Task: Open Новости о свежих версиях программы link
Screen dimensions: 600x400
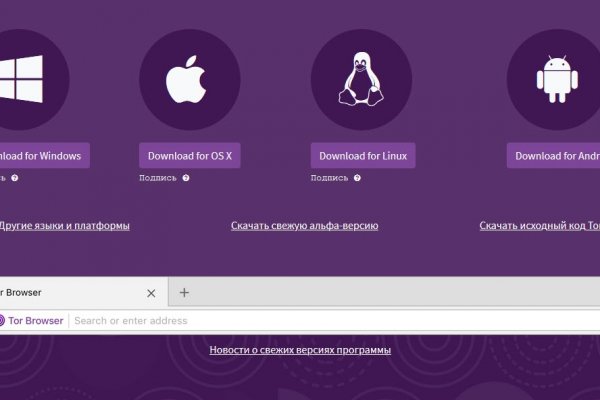Action: (300, 350)
